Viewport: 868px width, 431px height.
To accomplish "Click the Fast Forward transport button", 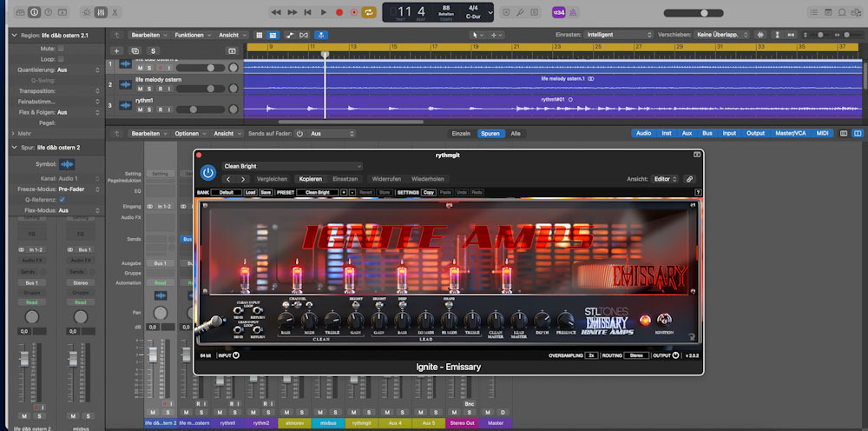I will coord(293,12).
